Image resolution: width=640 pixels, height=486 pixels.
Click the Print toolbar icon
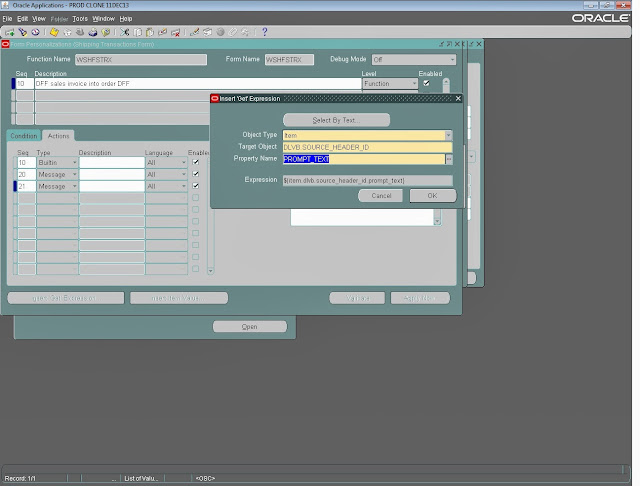(x=93, y=32)
